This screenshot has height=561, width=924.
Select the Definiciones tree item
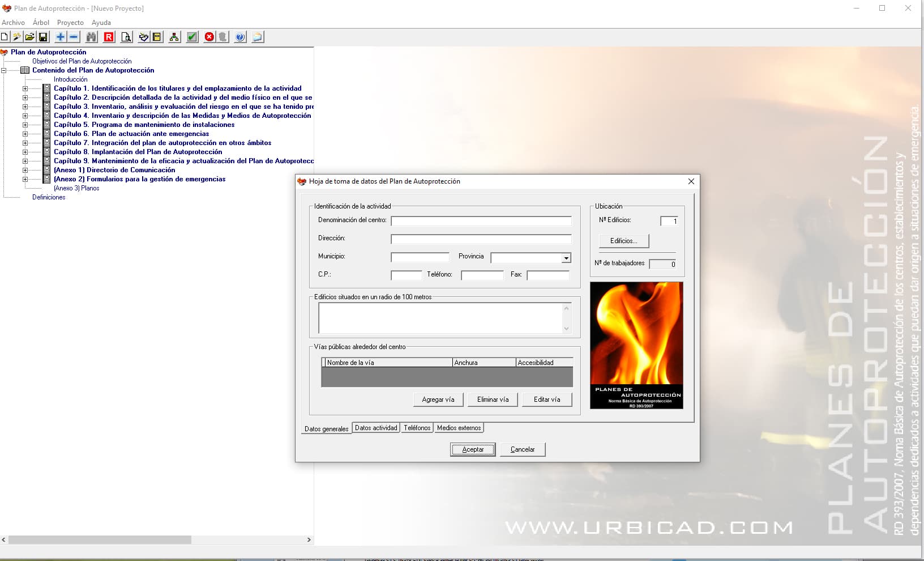pyautogui.click(x=49, y=197)
